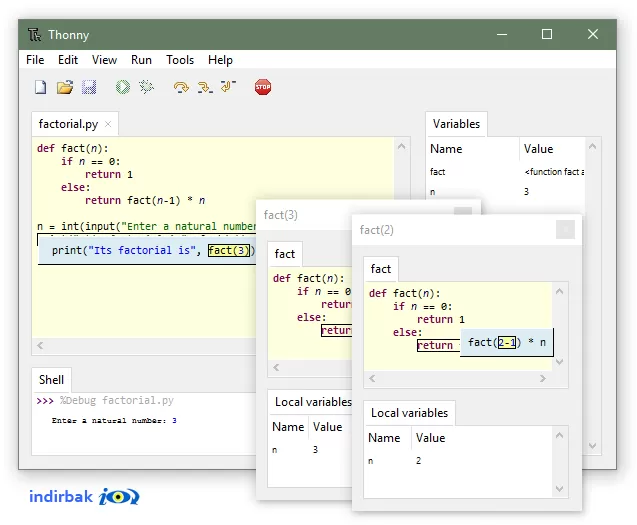This screenshot has height=525, width=637.
Task: Start debugging with the bug icon
Action: (147, 87)
